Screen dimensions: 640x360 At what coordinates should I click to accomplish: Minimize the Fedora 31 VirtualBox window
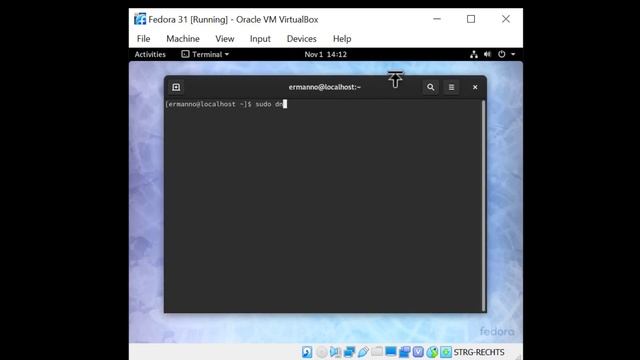[437, 19]
